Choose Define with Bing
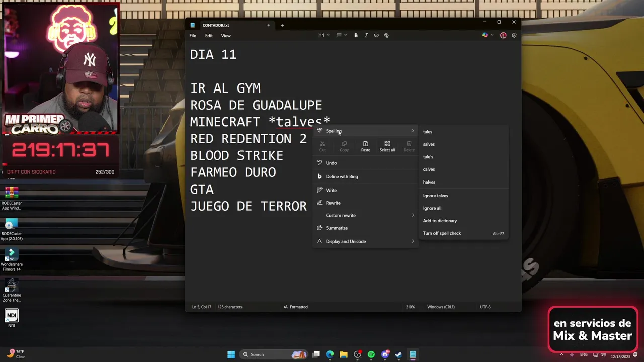The image size is (644, 362). pos(366,176)
